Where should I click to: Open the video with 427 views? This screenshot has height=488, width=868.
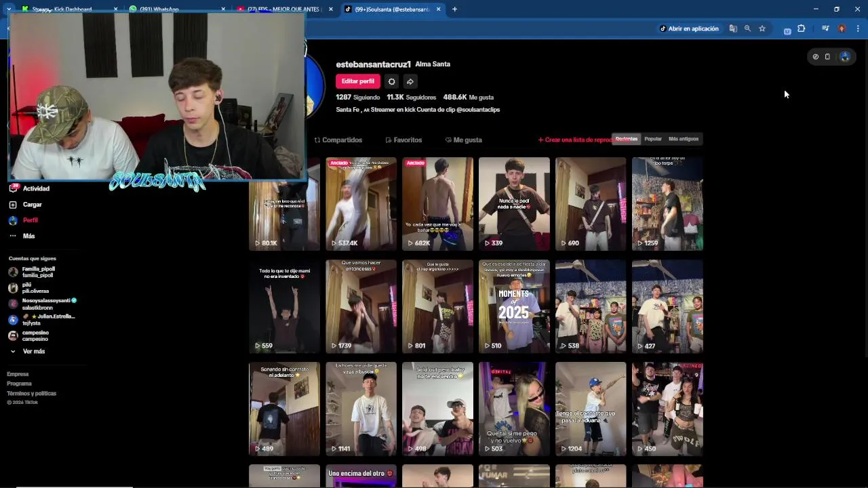point(667,306)
